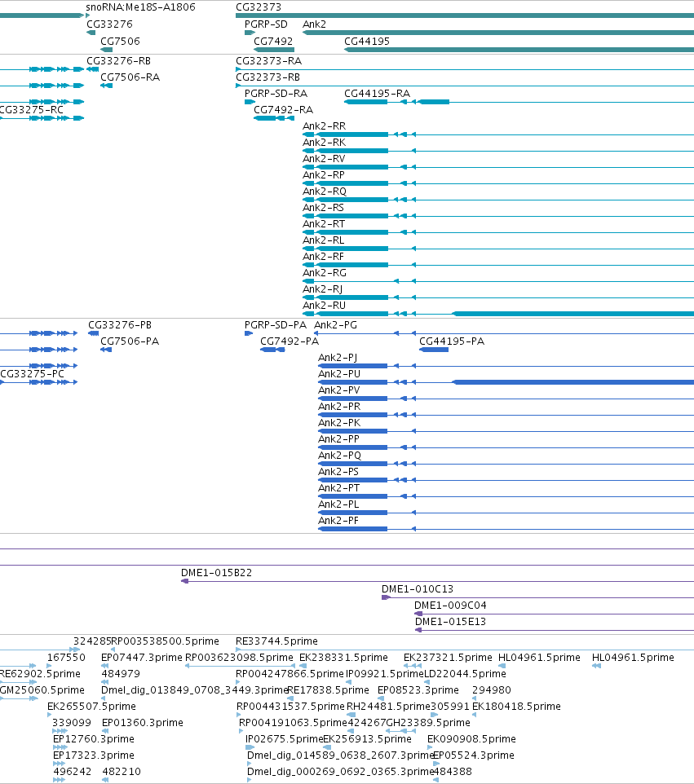Open the RE62902.5prime EST label

pyautogui.click(x=40, y=674)
